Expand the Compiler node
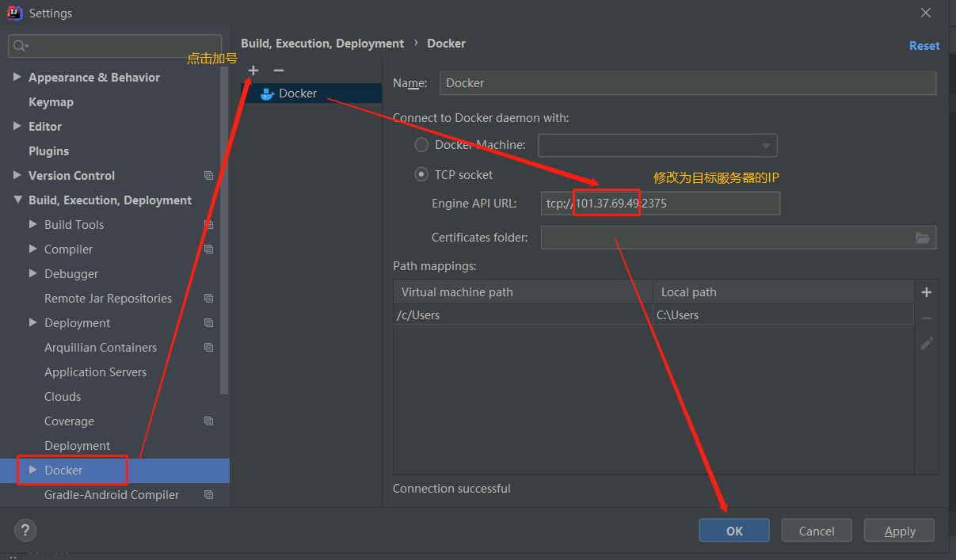 33,249
